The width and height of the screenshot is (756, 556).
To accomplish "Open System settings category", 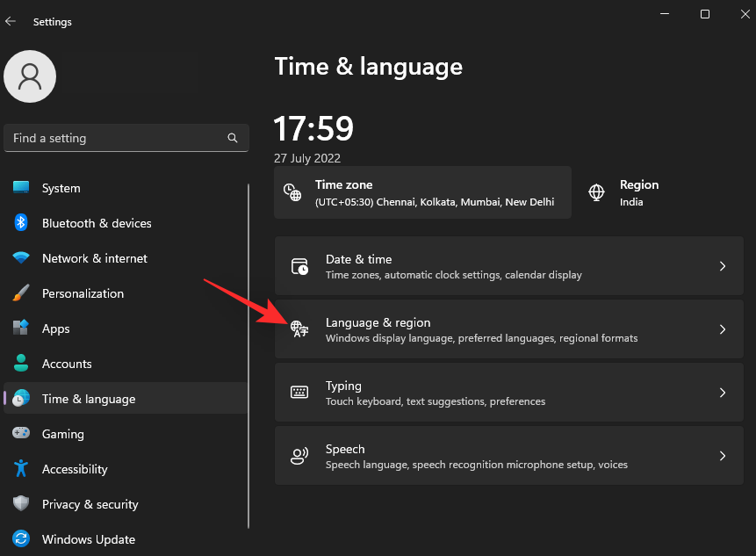I will [x=126, y=188].
